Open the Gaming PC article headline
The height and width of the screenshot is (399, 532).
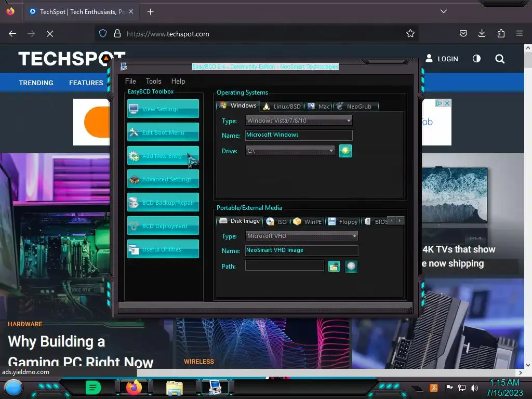click(81, 351)
